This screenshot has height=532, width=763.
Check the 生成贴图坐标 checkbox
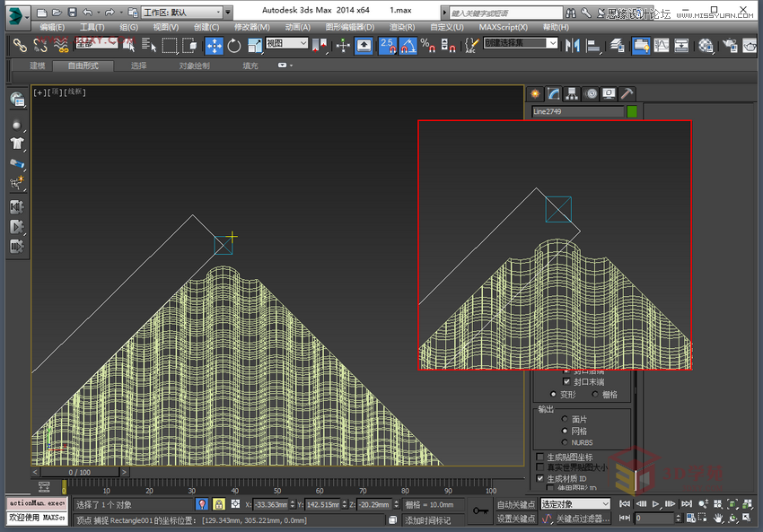pos(541,457)
